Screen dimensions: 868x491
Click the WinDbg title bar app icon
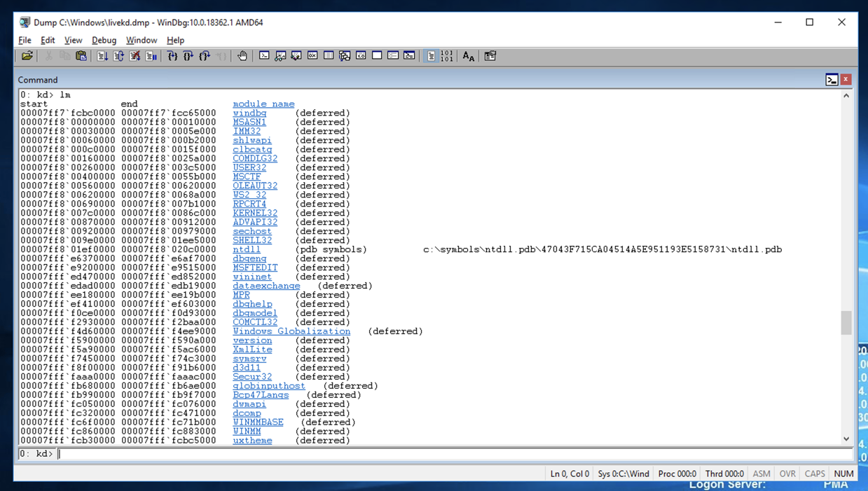pyautogui.click(x=25, y=22)
